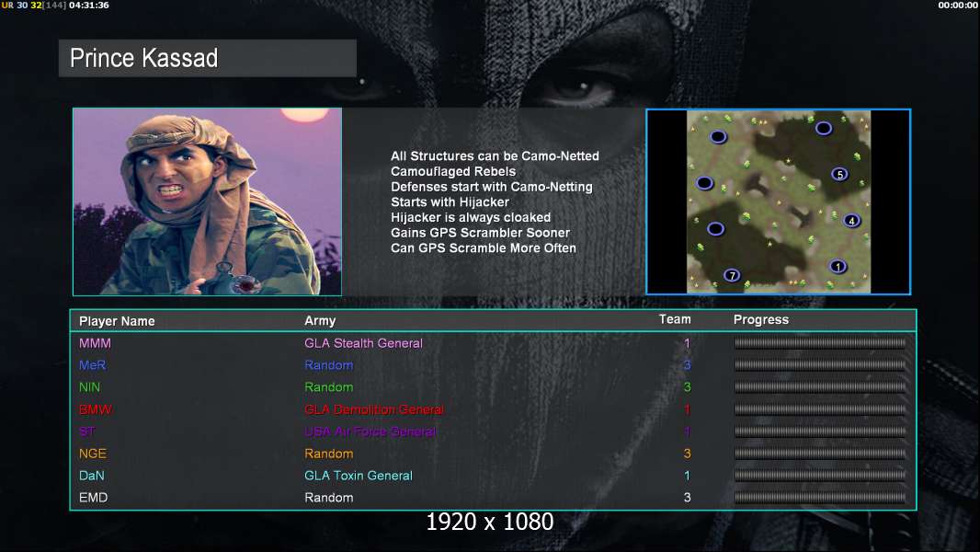Click team number in NGE's row
Image resolution: width=980 pixels, height=552 pixels.
687,454
